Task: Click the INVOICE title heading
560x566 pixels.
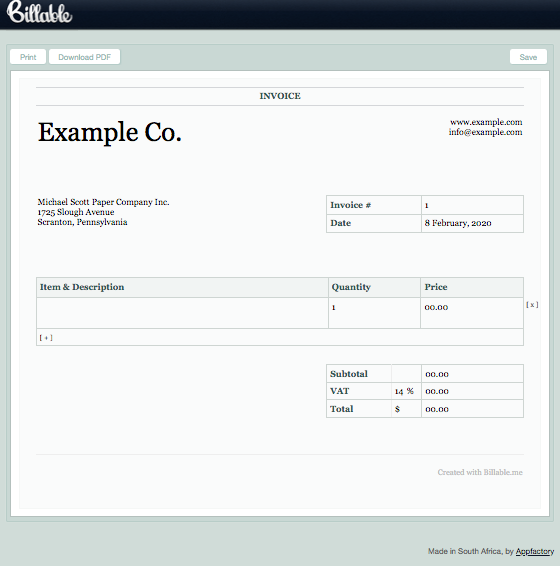Action: click(x=280, y=96)
